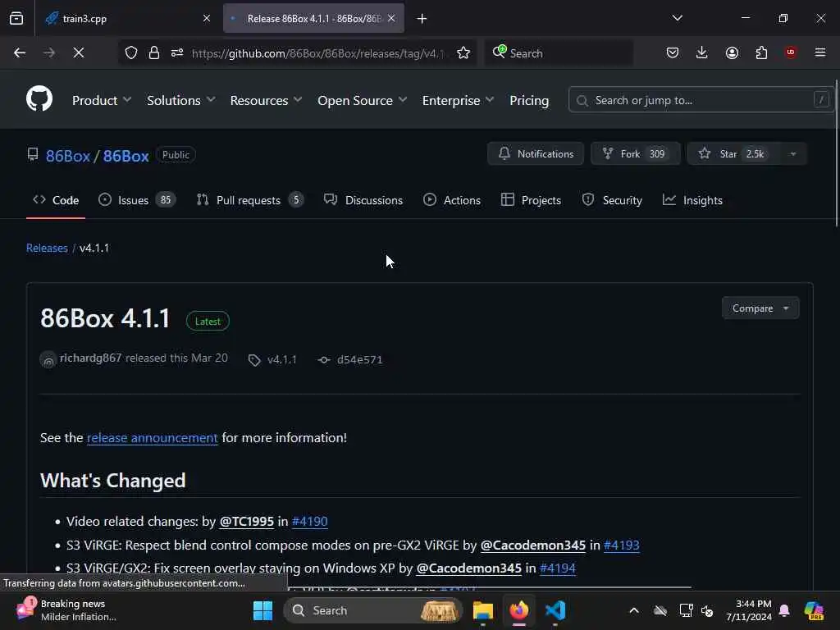Click the Notifications button
Image resolution: width=840 pixels, height=630 pixels.
click(536, 153)
